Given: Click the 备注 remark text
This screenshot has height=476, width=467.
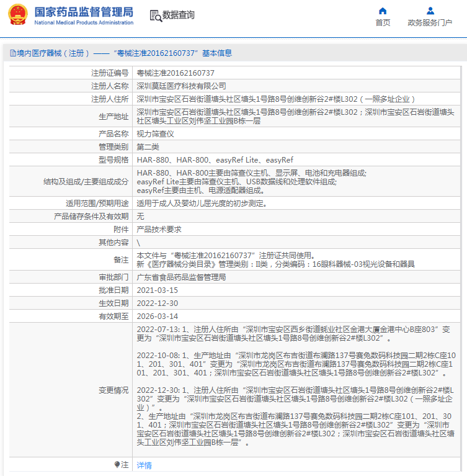Looking at the screenshot, I should [275, 260].
